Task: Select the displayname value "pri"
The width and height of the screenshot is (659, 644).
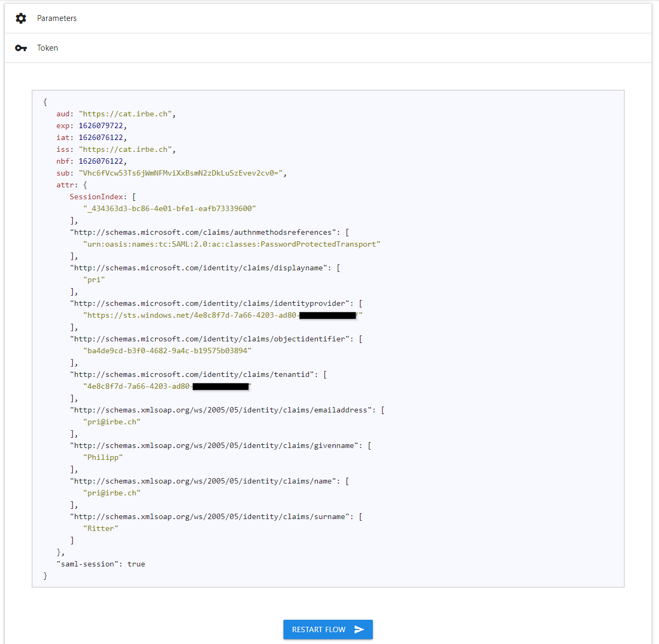Action: pos(94,279)
